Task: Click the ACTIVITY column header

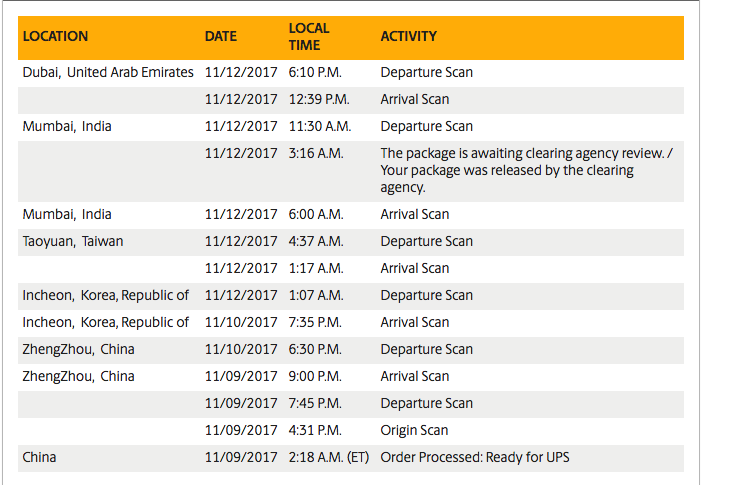Action: (408, 36)
